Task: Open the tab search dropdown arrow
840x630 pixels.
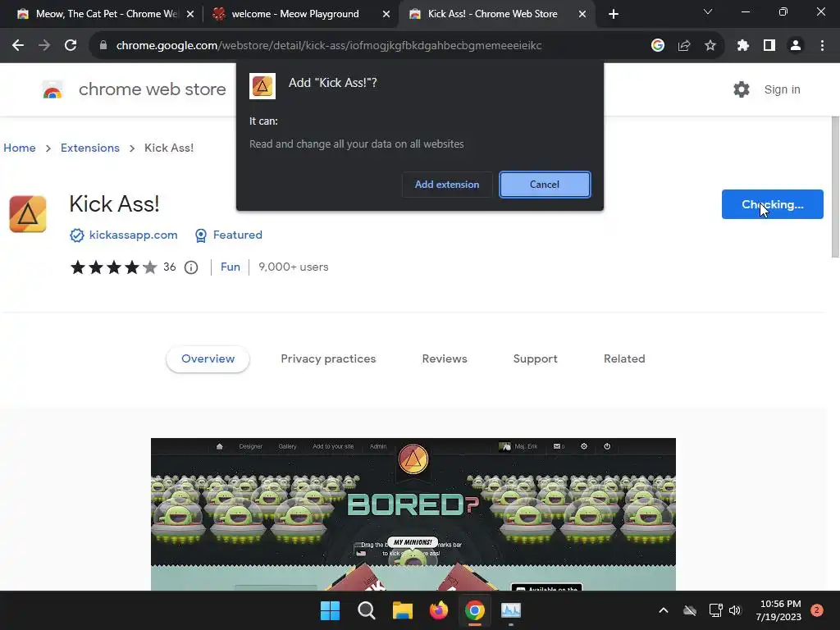Action: [x=708, y=11]
